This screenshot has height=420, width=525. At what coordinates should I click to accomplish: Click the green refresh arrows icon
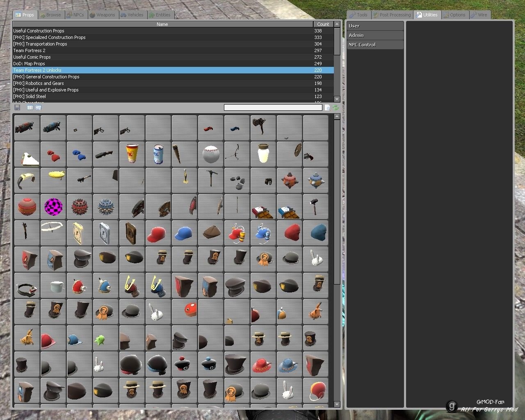coord(336,107)
